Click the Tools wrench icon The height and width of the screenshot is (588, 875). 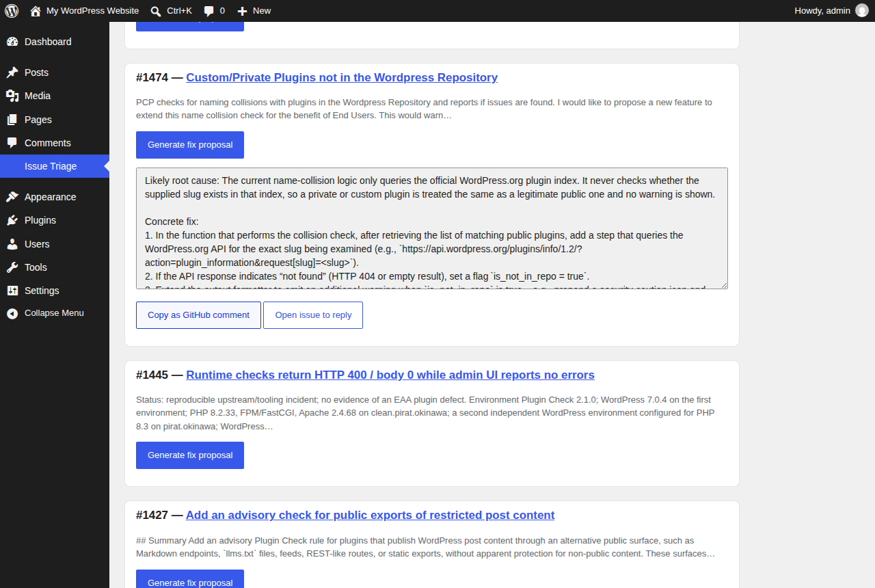coord(12,267)
